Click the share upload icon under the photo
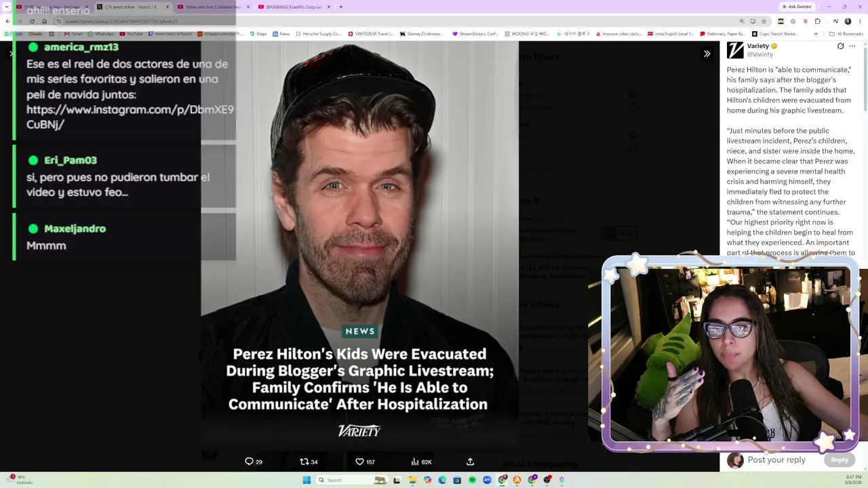This screenshot has width=868, height=488. (x=470, y=462)
